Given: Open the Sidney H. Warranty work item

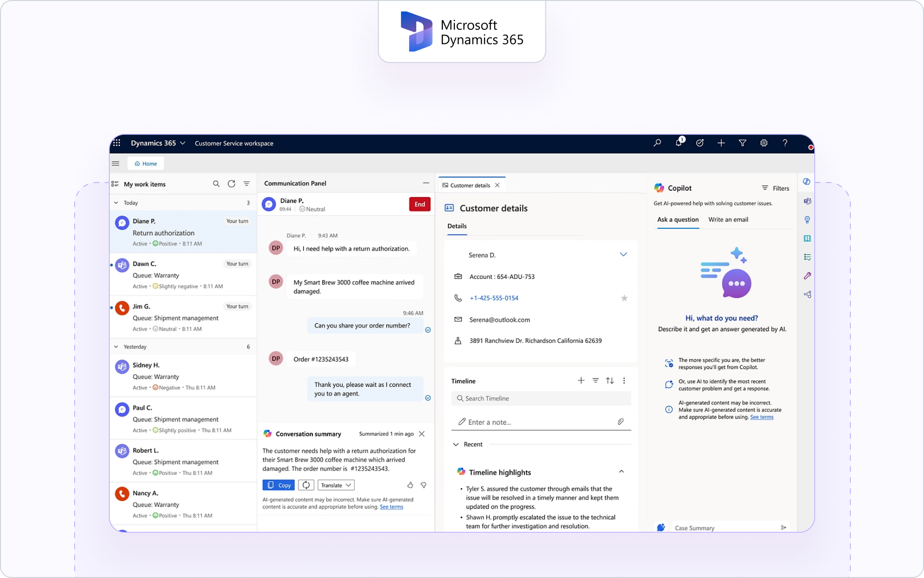Looking at the screenshot, I should tap(184, 376).
